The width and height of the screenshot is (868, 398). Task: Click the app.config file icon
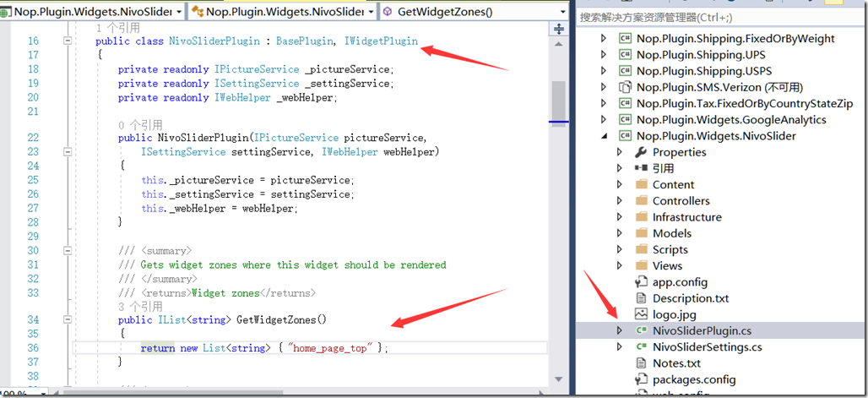pos(641,281)
